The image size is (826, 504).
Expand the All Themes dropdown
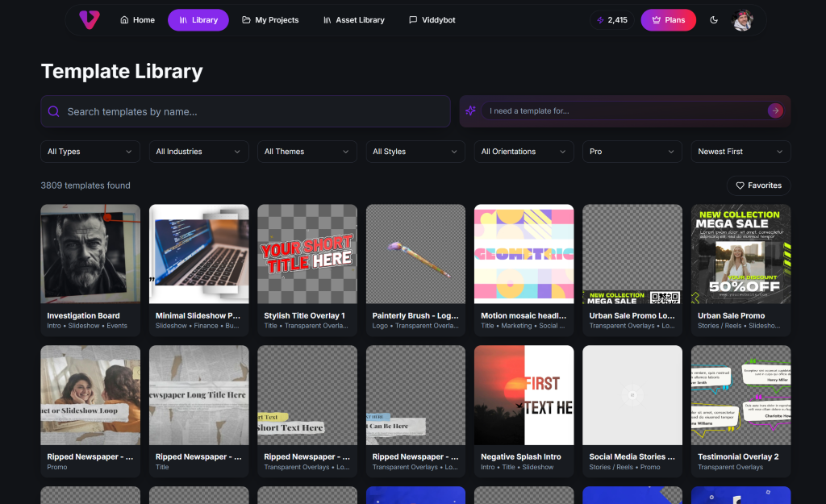tap(307, 152)
